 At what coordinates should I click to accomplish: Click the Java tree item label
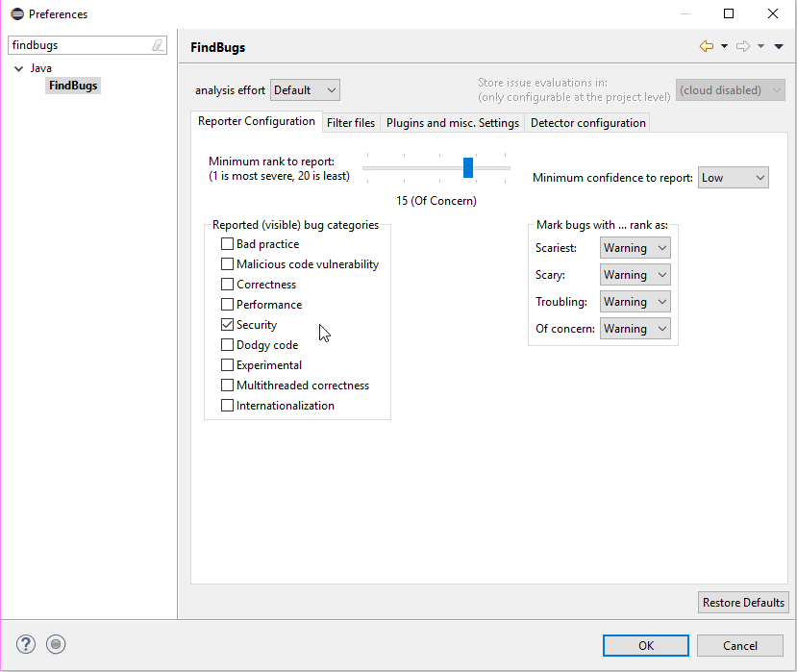[40, 68]
